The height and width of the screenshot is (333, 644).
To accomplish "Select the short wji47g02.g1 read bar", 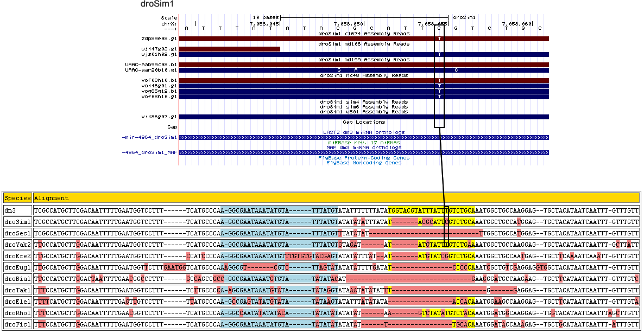I will 229,49.
